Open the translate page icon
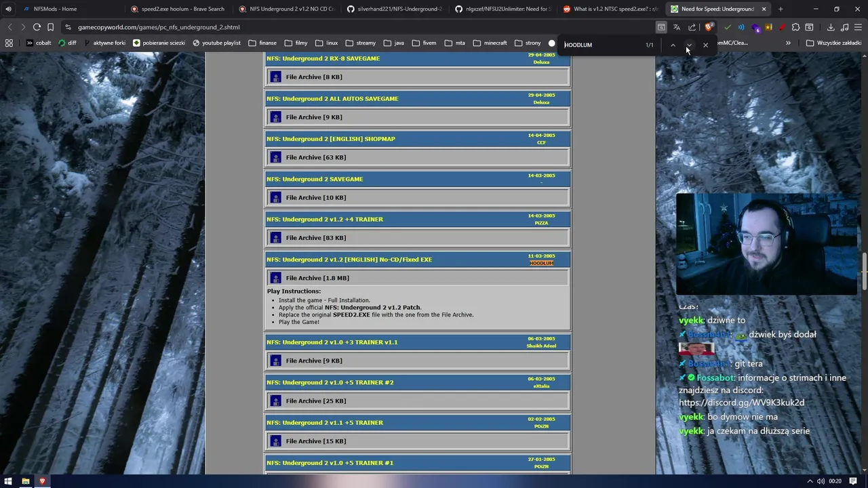868x488 pixels. [x=676, y=27]
